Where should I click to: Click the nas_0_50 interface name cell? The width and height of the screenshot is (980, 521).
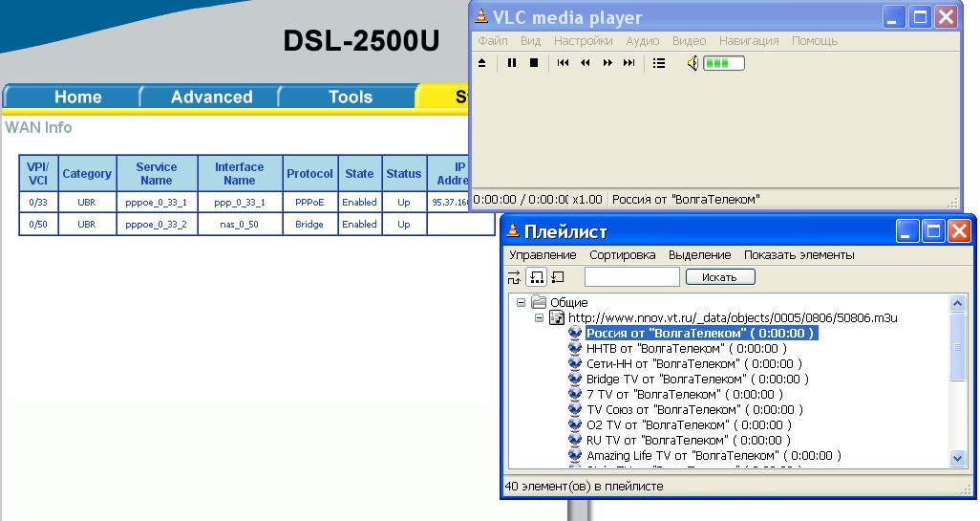240,224
